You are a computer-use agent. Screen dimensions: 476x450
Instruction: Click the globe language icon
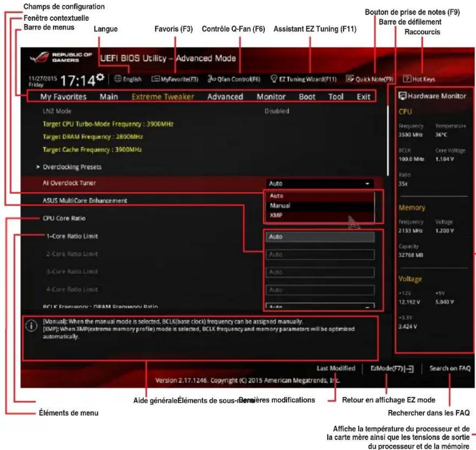(x=118, y=79)
